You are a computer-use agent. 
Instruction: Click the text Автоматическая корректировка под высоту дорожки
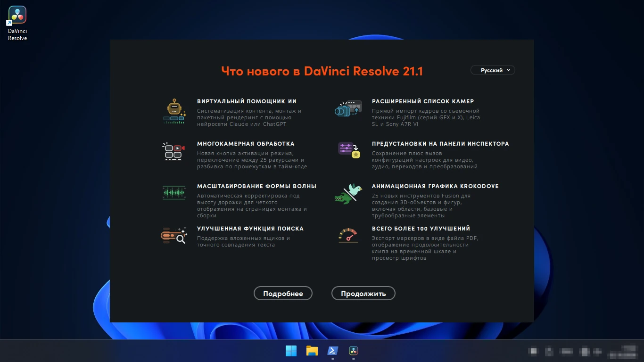(252, 206)
